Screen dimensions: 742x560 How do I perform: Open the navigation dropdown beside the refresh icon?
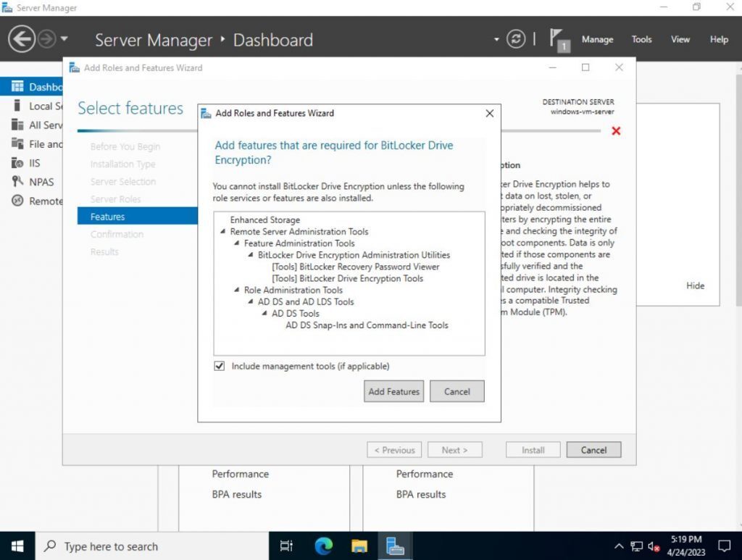496,39
